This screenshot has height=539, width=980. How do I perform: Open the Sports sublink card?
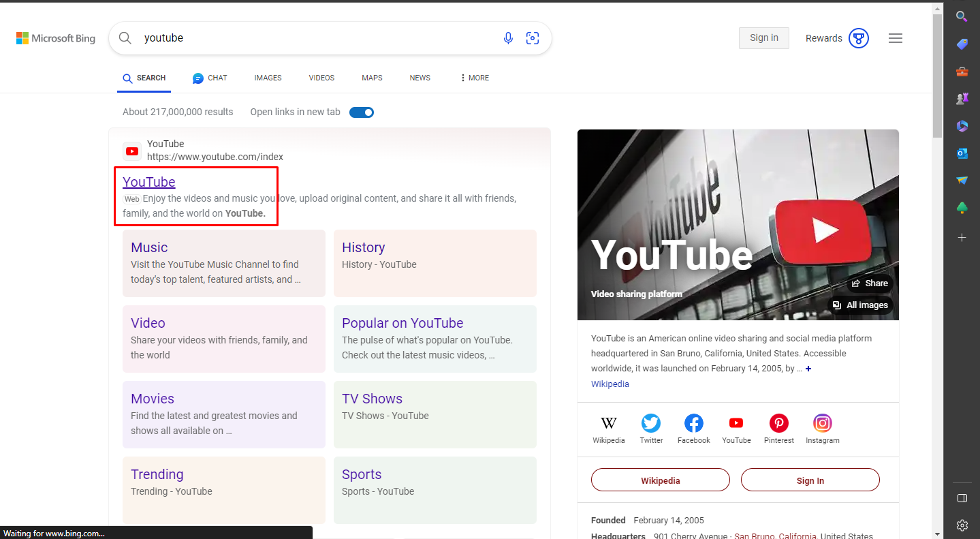pyautogui.click(x=435, y=490)
